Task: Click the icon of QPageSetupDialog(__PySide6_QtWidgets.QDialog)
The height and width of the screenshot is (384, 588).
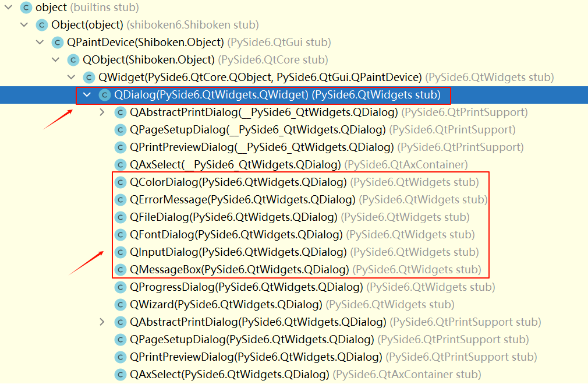Action: (121, 130)
